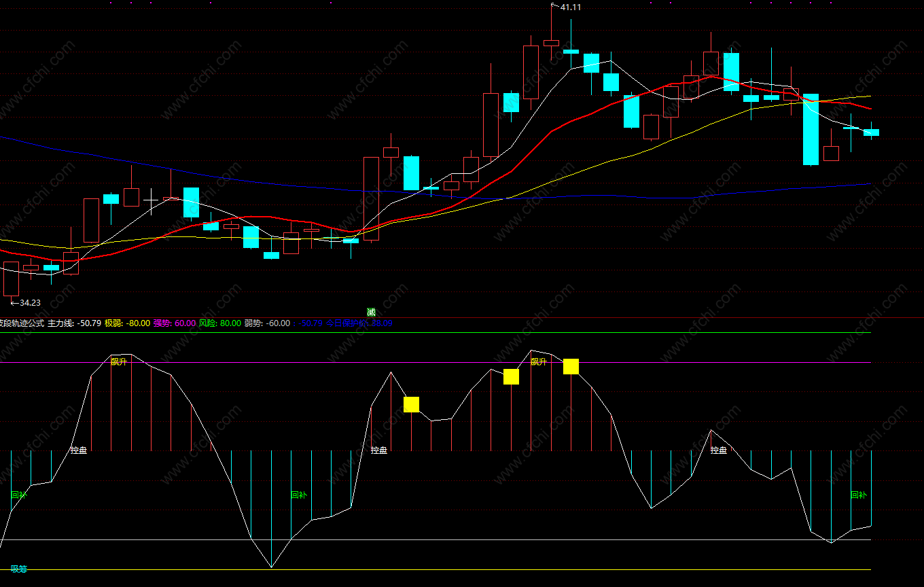Viewport: 924px width, 587px height.
Task: Click the 弱势 -60.00 parameter
Action: pos(267,323)
